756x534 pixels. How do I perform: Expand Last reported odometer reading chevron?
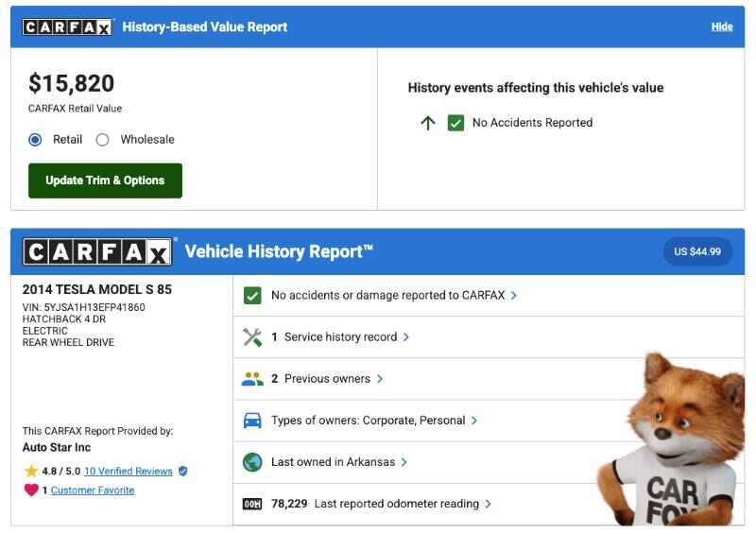pos(488,504)
